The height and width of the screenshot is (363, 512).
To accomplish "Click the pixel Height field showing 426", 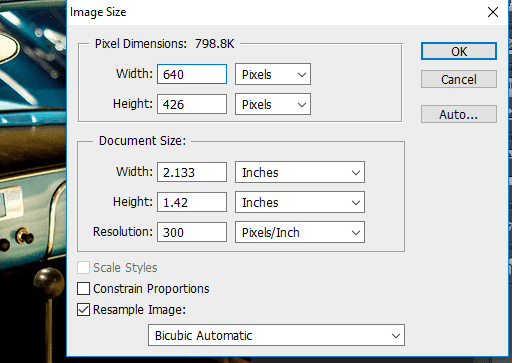I will coord(192,104).
